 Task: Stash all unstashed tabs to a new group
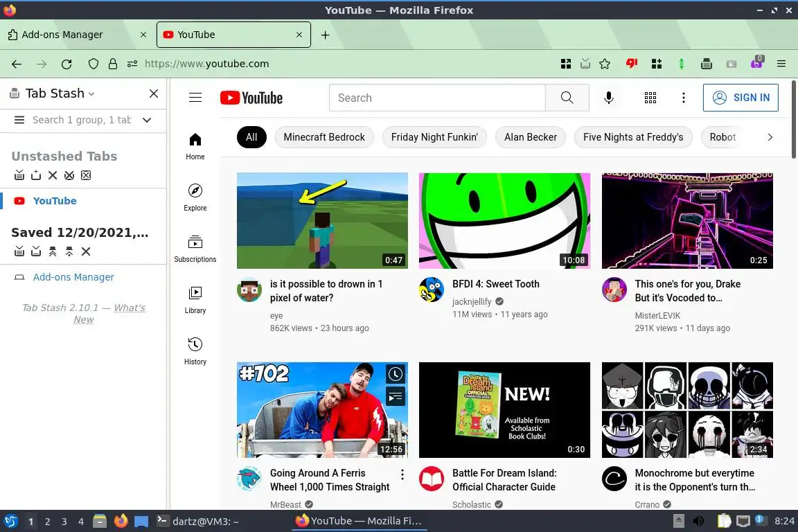pyautogui.click(x=19, y=175)
